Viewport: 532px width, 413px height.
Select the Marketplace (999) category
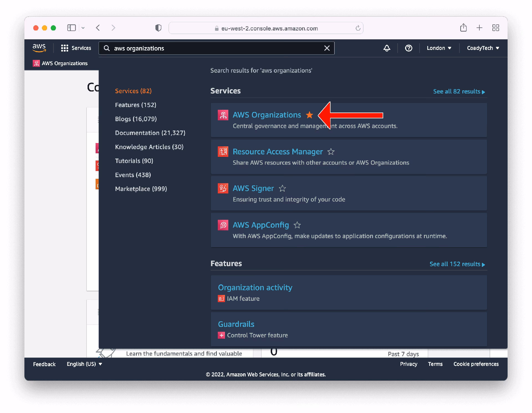pos(141,189)
